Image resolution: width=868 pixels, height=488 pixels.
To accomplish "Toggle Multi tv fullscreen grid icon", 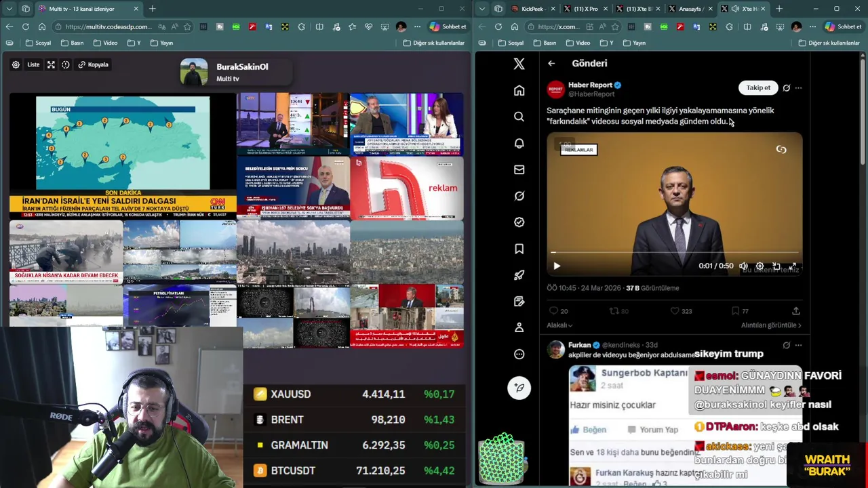I will click(51, 64).
